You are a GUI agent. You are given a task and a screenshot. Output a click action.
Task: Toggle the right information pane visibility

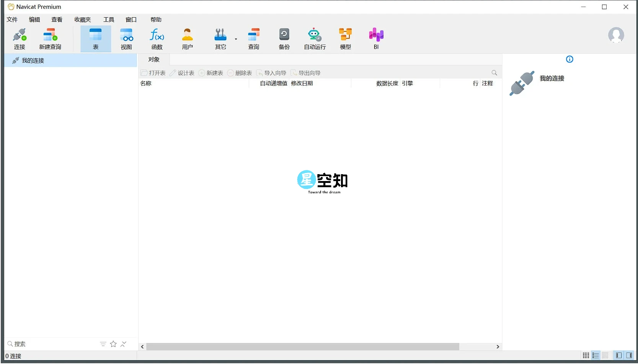(630, 355)
